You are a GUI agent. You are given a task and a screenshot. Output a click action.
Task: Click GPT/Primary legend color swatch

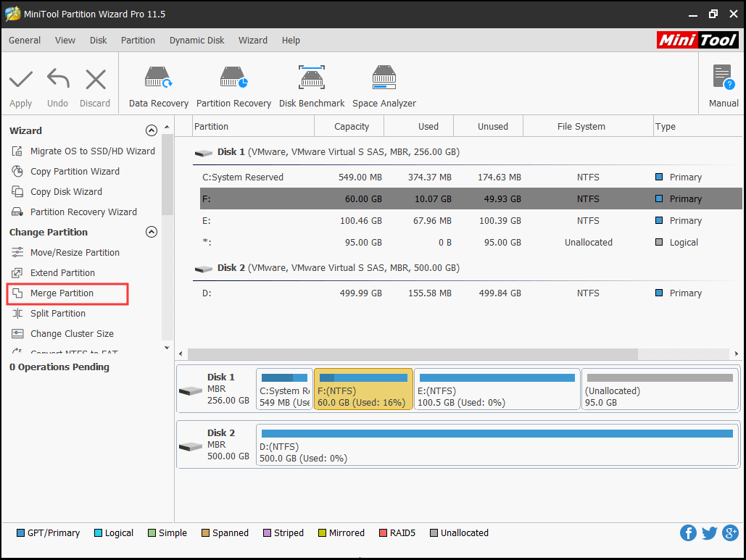pyautogui.click(x=20, y=533)
